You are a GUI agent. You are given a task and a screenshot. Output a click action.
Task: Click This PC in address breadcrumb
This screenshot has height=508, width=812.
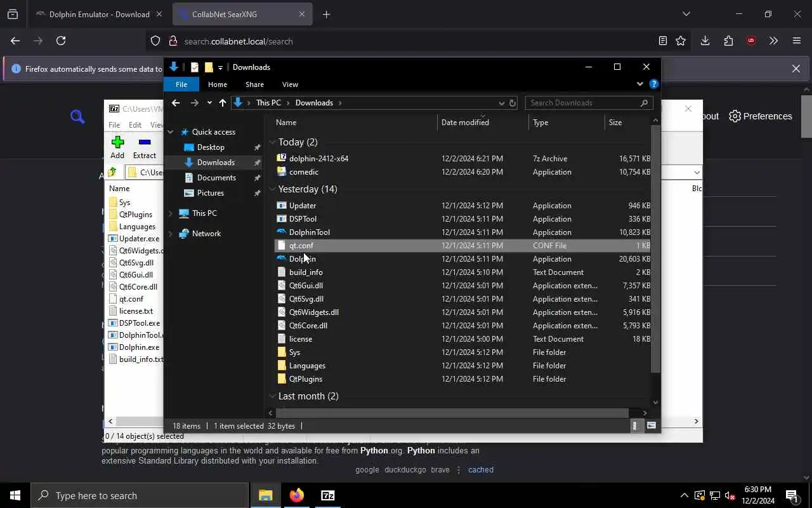[268, 103]
